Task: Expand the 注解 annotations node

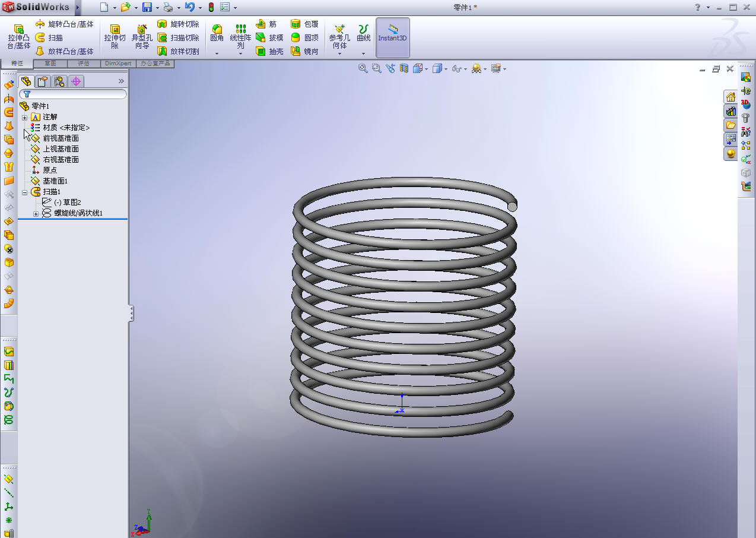Action: coord(24,118)
